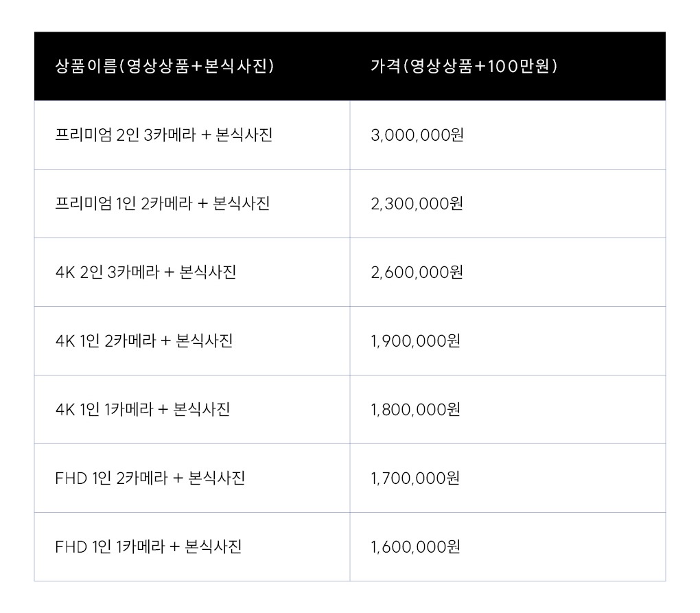Click the 1,600,000원 price cell
Image resolution: width=700 pixels, height=613 pixels.
click(x=508, y=547)
